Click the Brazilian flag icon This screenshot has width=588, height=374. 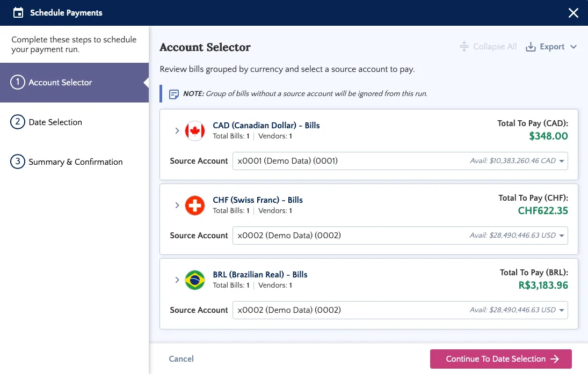click(195, 280)
